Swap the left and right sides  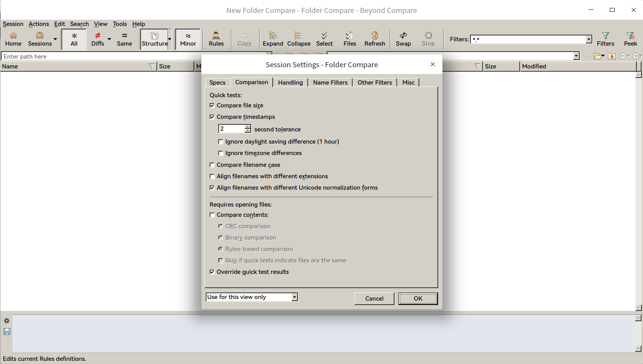tap(403, 39)
